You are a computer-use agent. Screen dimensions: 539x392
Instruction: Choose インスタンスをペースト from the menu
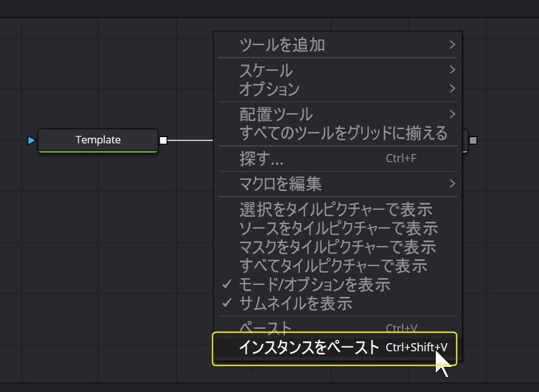pos(337,348)
